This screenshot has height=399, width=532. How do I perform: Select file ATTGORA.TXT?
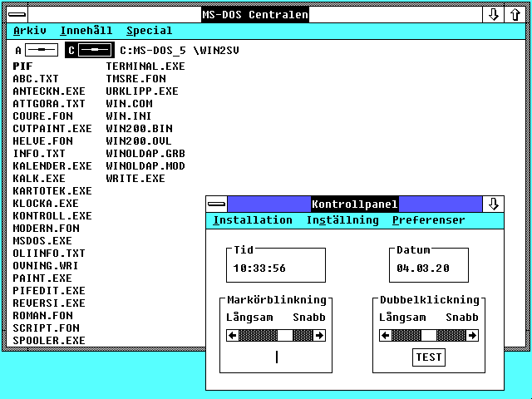(x=49, y=103)
